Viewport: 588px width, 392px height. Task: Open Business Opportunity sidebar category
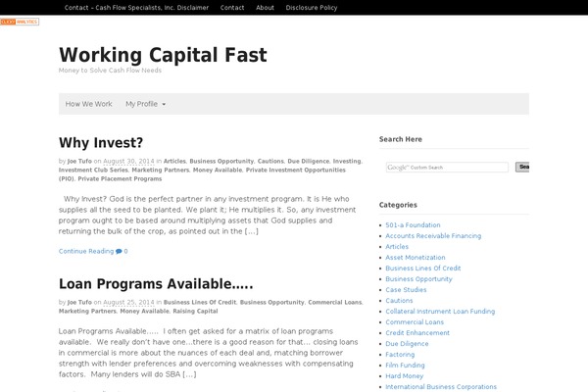[x=418, y=279]
